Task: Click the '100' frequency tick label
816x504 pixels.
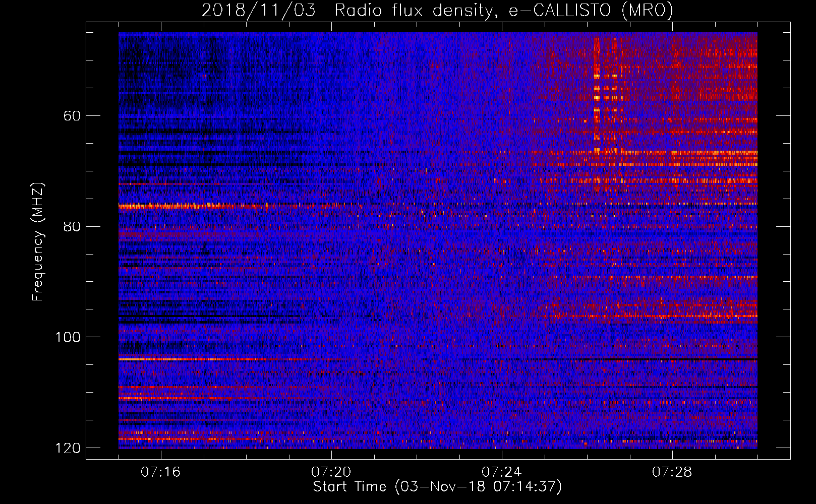Action: 68,337
